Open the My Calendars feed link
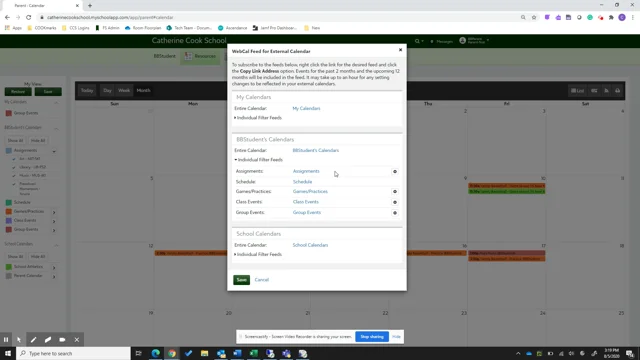The image size is (640, 360). coord(306,109)
